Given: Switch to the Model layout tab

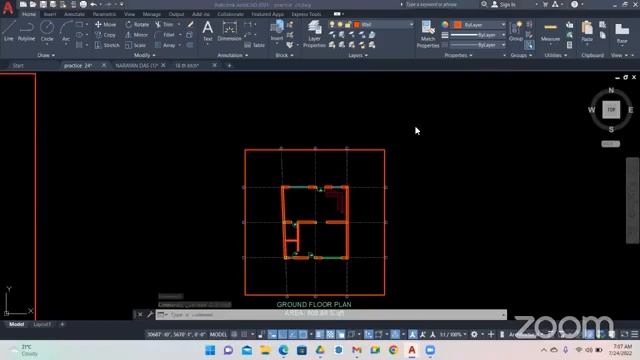Looking at the screenshot, I should tap(16, 324).
